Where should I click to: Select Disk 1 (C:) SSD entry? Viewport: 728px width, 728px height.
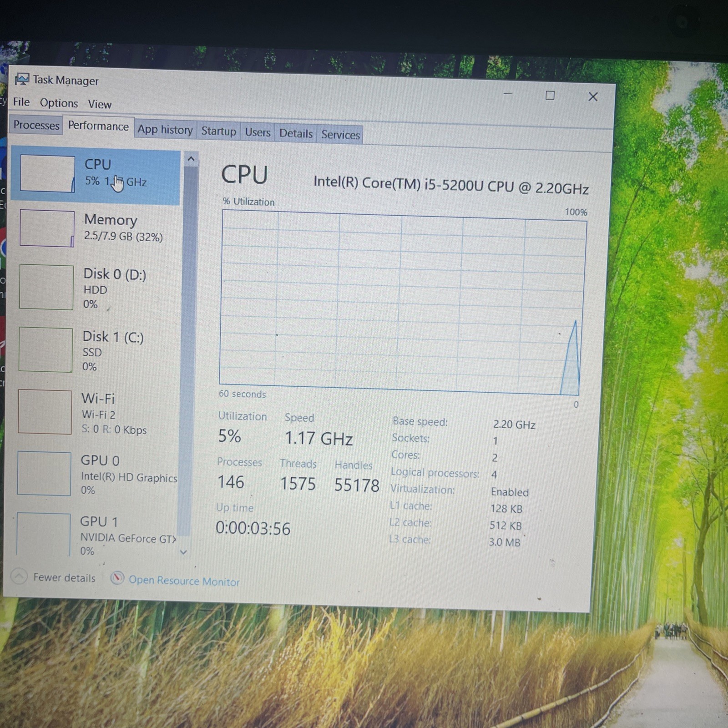tap(96, 351)
